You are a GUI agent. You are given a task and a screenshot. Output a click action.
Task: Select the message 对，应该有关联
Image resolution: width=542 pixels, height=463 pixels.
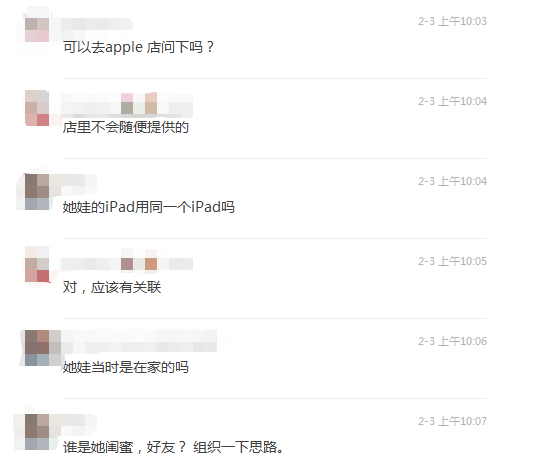112,287
